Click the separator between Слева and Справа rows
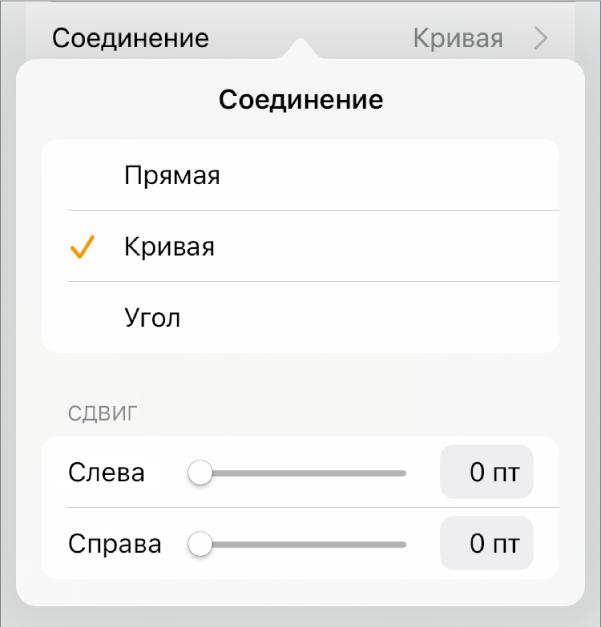Screen dimensions: 601x627 312,508
